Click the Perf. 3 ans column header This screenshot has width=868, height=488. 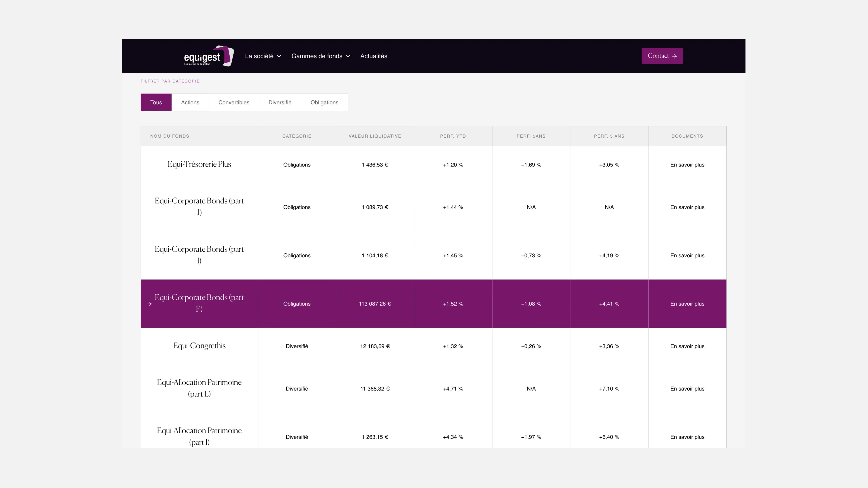609,136
